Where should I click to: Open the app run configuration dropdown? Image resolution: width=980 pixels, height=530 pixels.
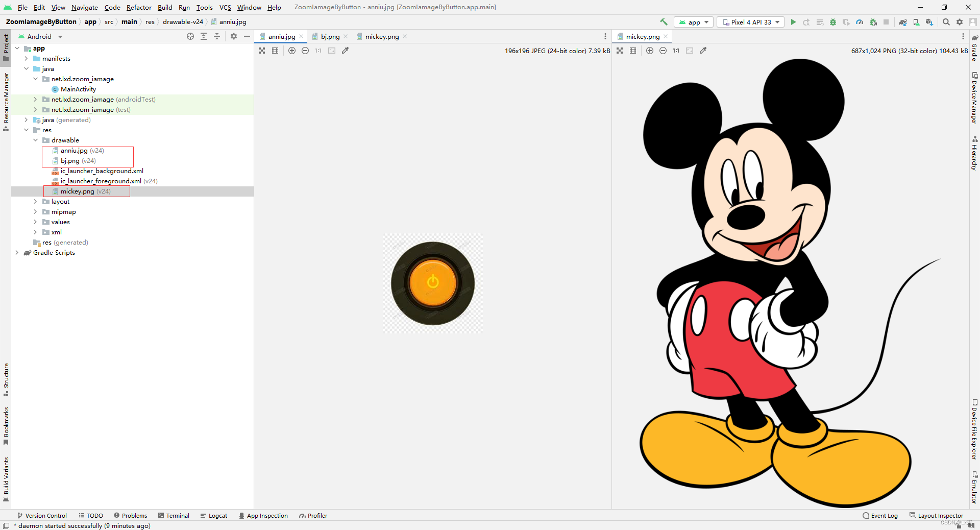tap(694, 22)
